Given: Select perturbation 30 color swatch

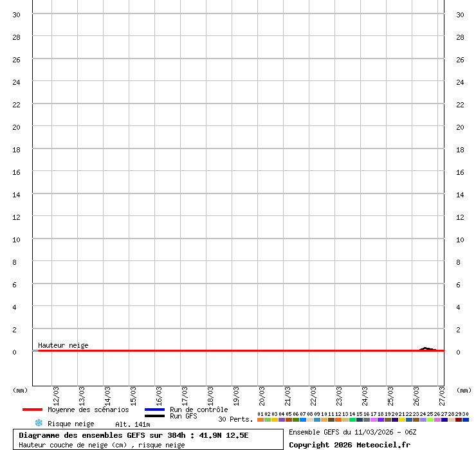Looking at the screenshot, I should [x=466, y=420].
